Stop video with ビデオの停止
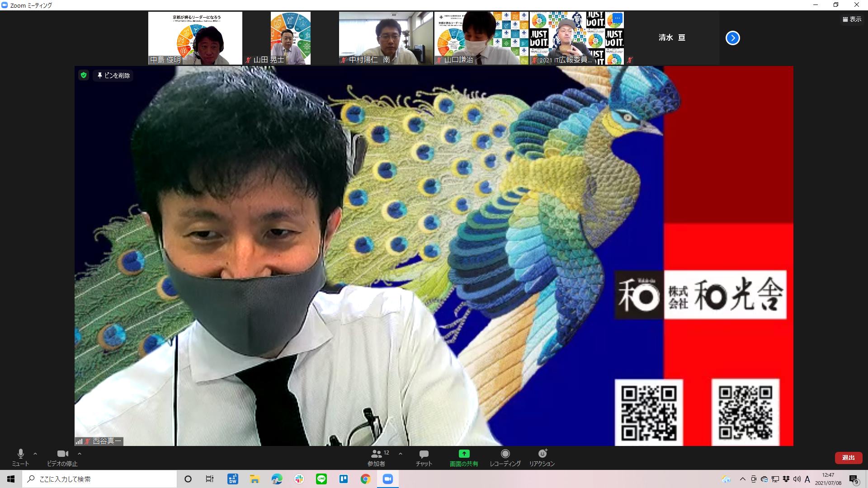 point(62,457)
